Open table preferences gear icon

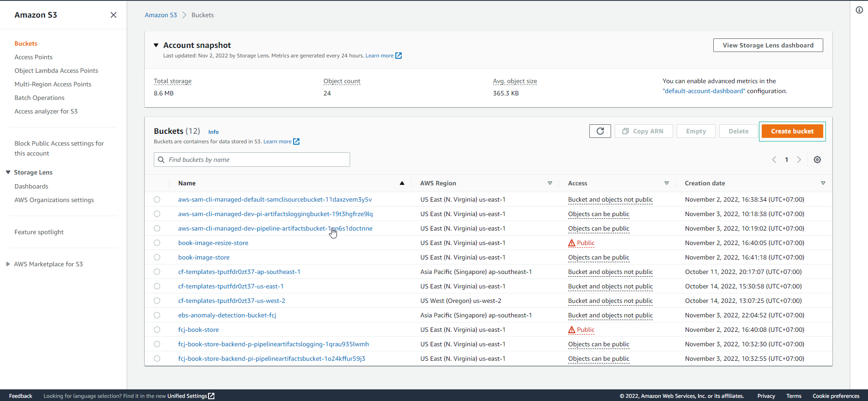pos(817,160)
